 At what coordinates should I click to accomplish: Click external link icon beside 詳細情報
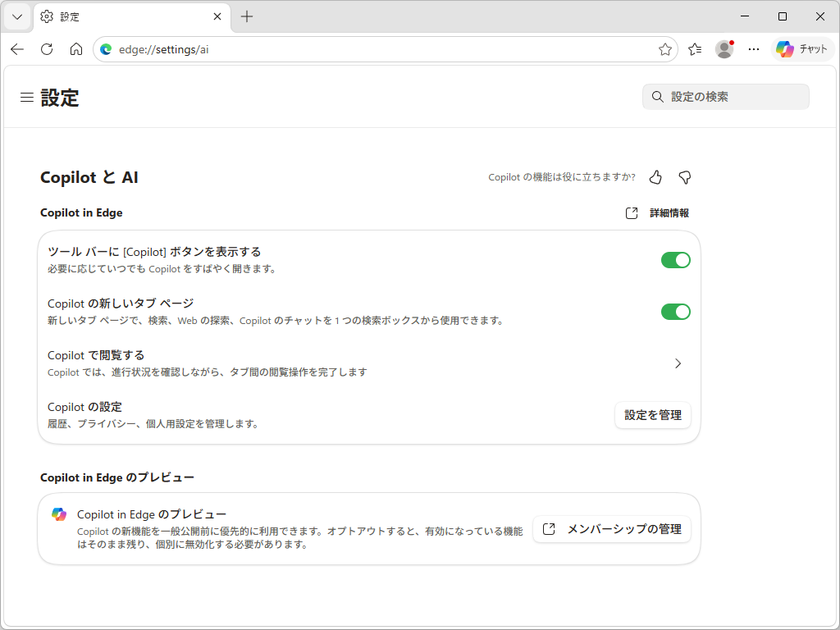click(632, 213)
